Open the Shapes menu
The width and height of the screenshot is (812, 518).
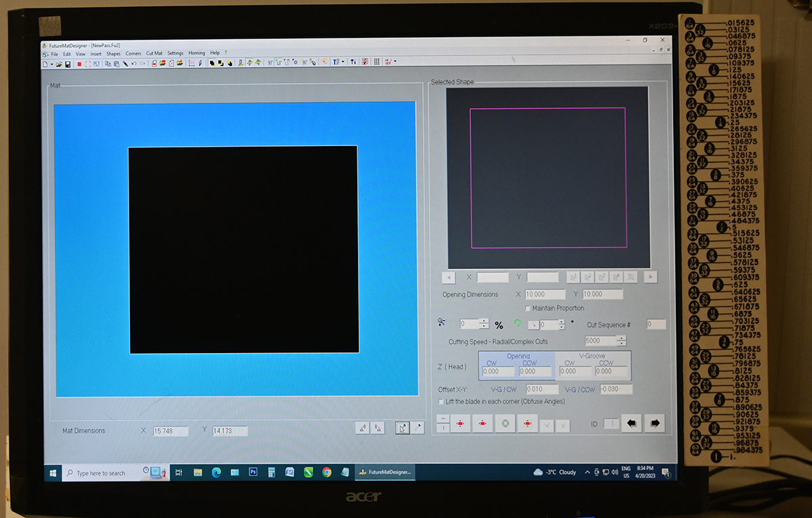[114, 53]
